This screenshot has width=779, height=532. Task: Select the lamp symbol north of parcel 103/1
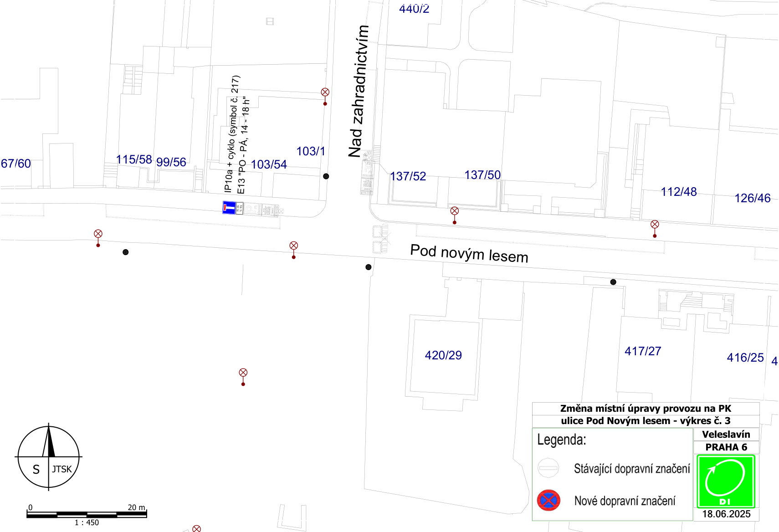(325, 97)
